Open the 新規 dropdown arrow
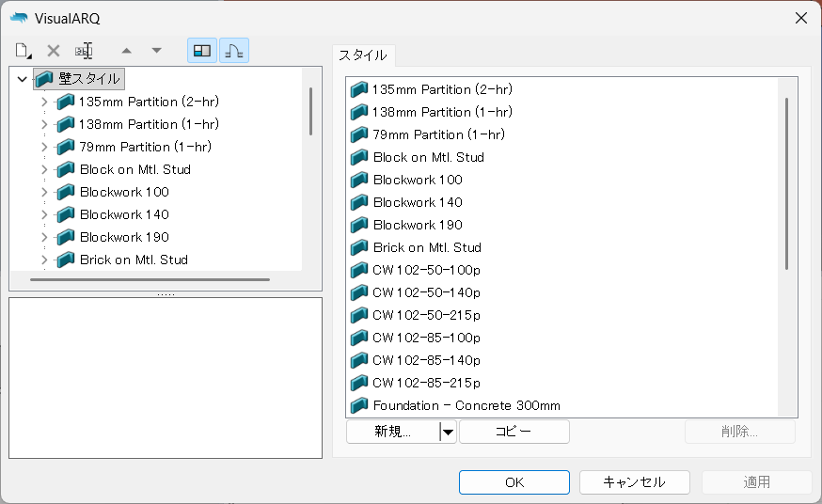This screenshot has height=504, width=822. 448,433
